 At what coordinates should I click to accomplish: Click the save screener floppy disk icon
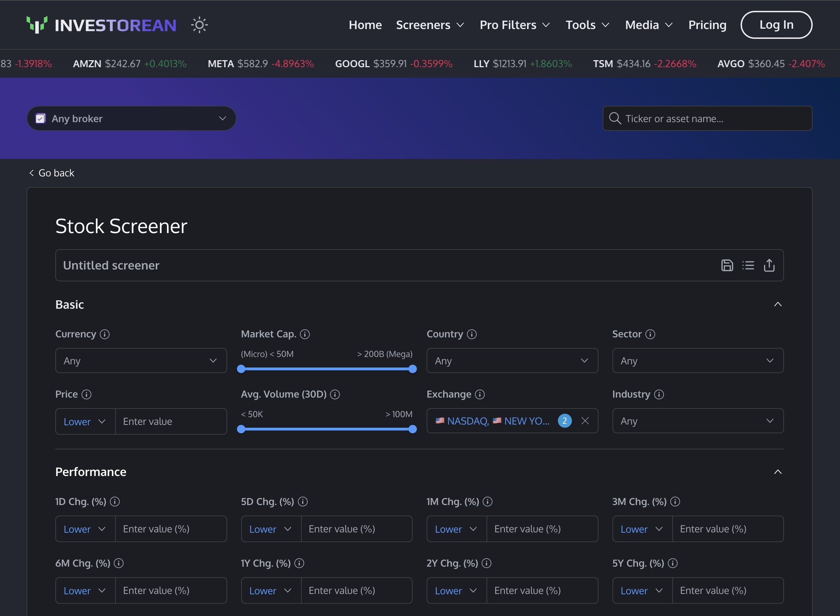coord(727,265)
